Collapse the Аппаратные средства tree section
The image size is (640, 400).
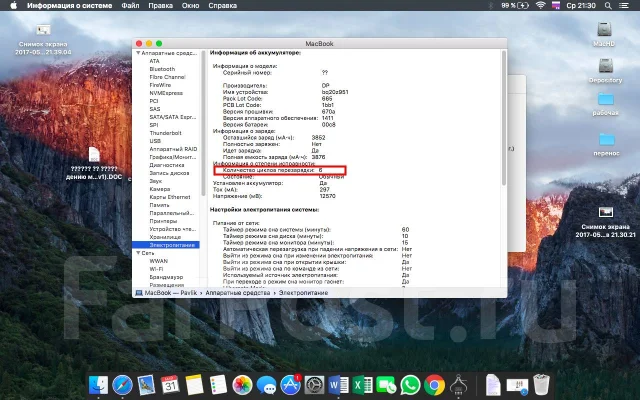coord(139,53)
